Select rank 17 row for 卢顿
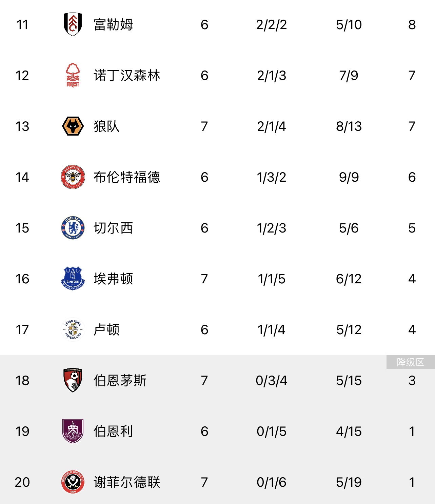The width and height of the screenshot is (435, 504). click(x=217, y=329)
